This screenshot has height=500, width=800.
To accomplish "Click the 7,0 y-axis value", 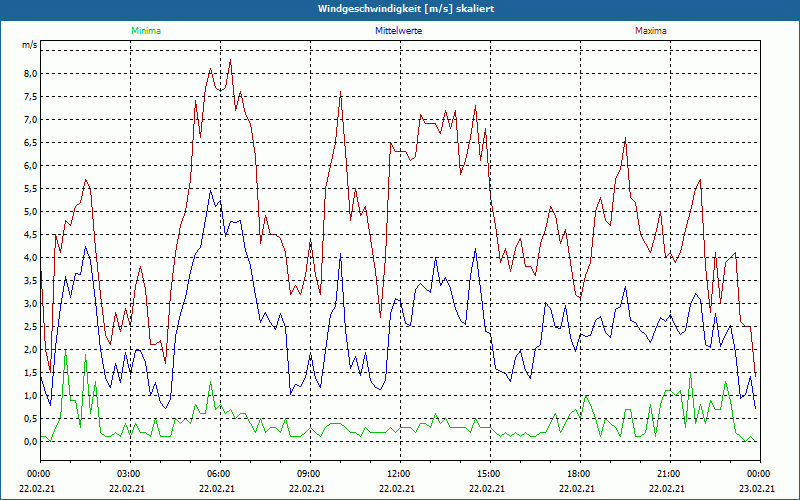I will pyautogui.click(x=31, y=119).
